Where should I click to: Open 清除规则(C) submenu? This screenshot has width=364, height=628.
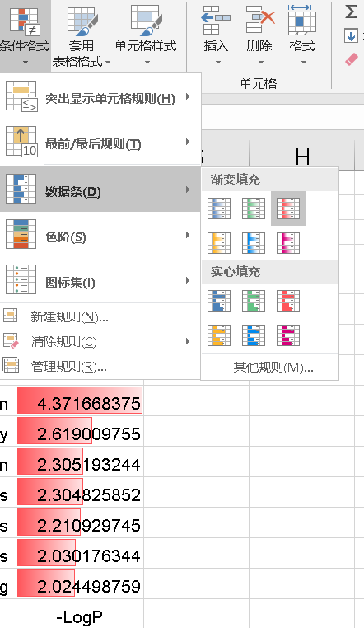click(100, 341)
